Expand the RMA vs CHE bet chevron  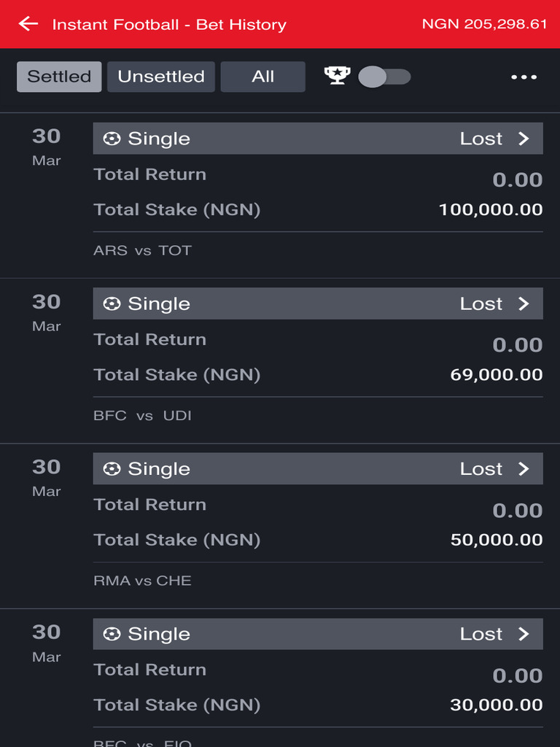(524, 469)
